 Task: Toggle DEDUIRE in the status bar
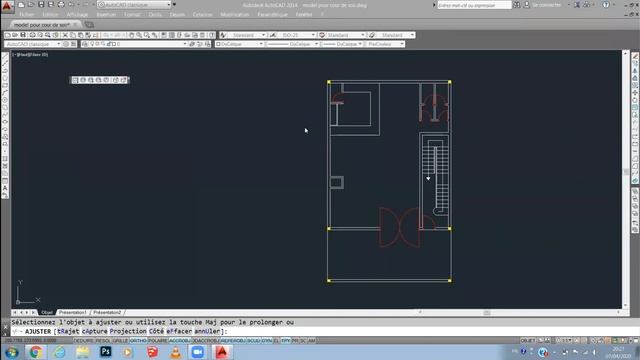click(83, 340)
